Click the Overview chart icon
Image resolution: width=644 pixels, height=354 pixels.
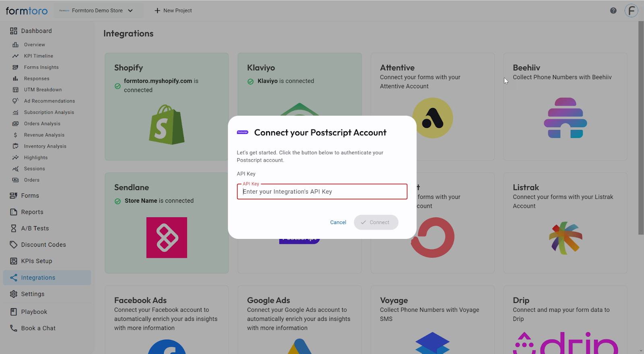15,45
